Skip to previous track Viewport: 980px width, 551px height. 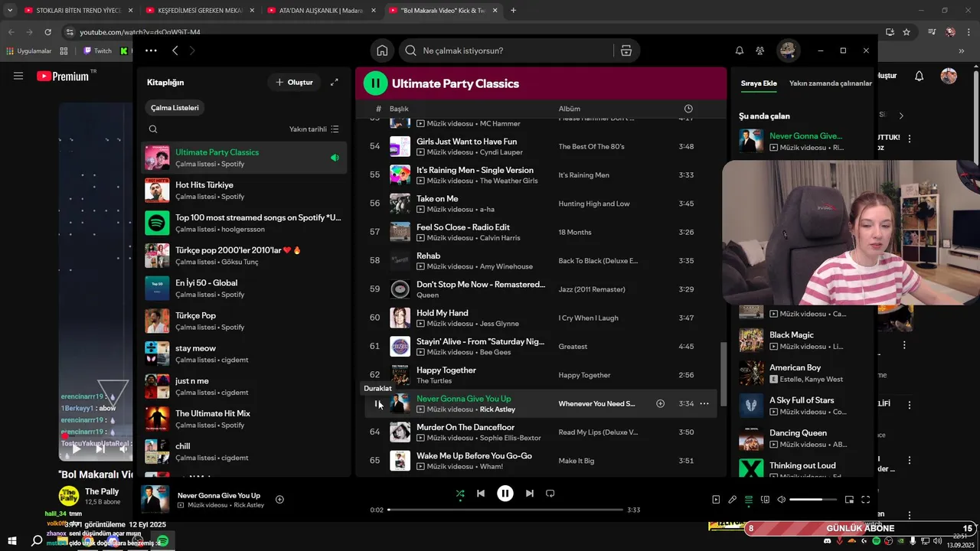tap(481, 494)
